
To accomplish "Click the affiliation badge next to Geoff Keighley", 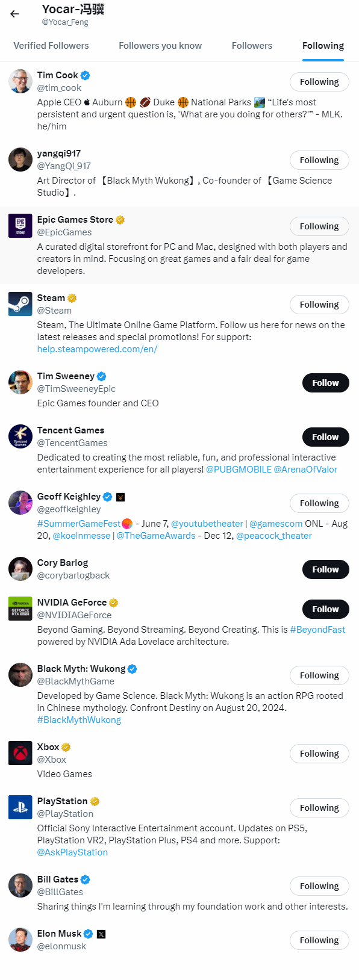I will point(120,497).
